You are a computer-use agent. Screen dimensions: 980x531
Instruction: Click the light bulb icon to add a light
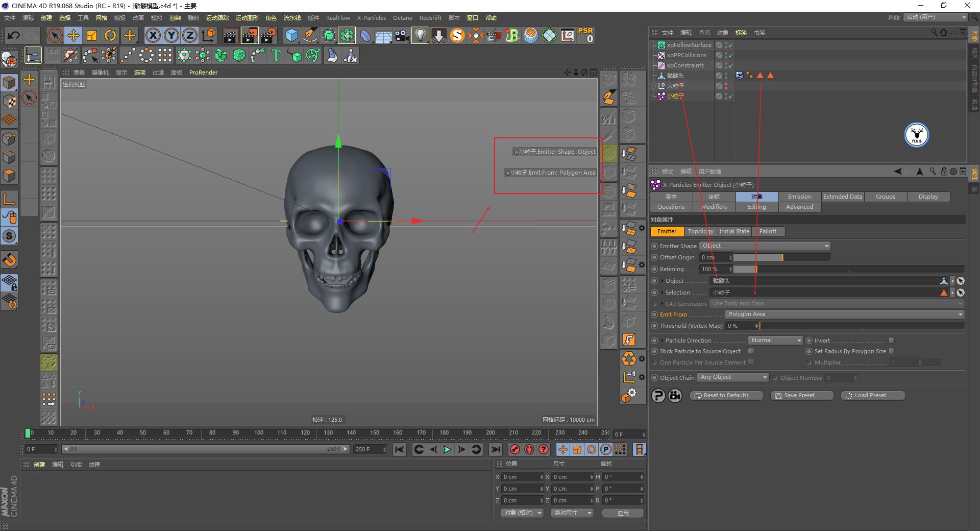pyautogui.click(x=420, y=35)
